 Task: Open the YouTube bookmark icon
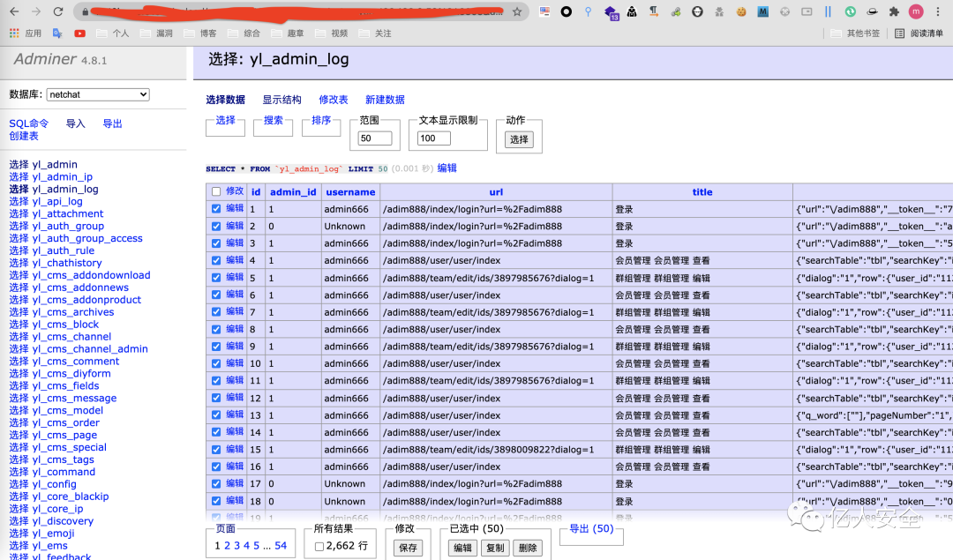[x=79, y=34]
